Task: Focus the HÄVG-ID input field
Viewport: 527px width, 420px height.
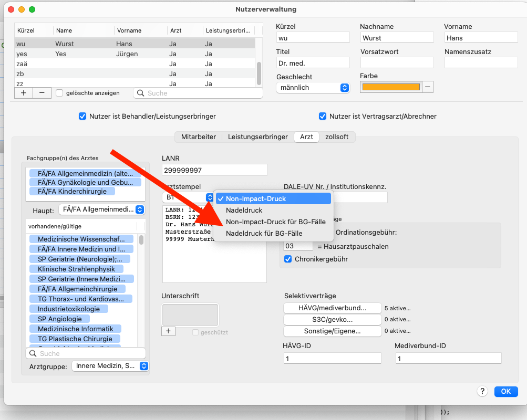Action: (333, 358)
